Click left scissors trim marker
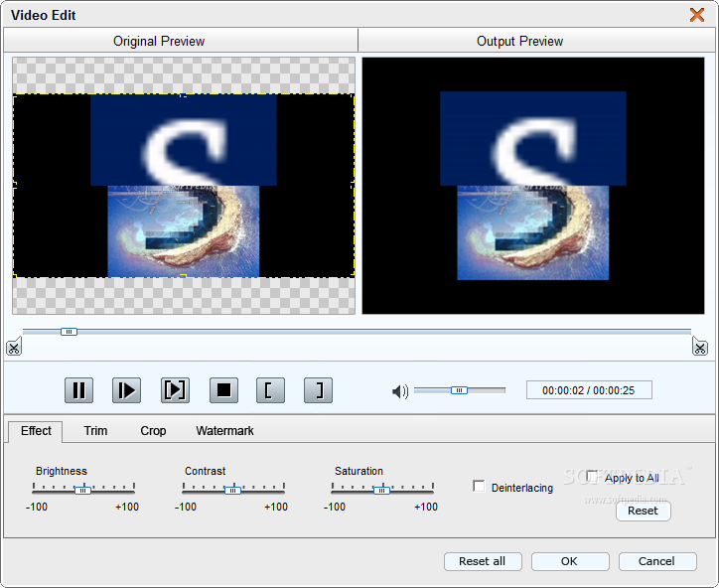Viewport: 719px width, 588px height. click(x=14, y=347)
